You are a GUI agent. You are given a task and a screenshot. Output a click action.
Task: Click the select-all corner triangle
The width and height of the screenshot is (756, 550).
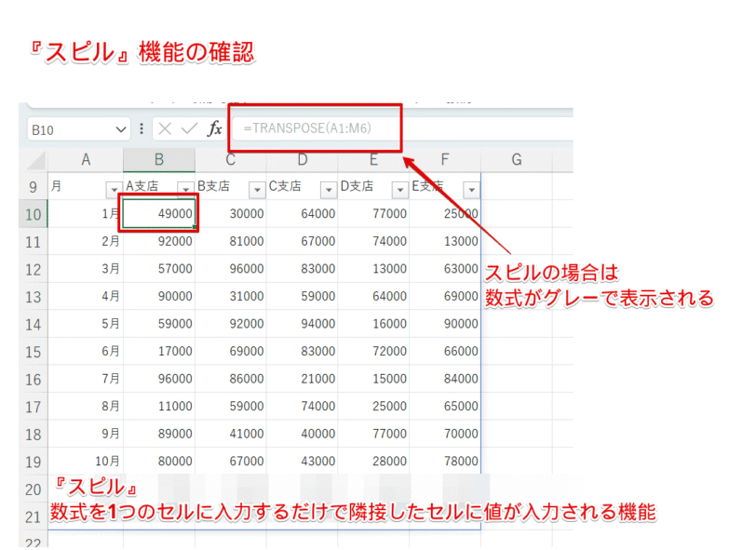(36, 160)
